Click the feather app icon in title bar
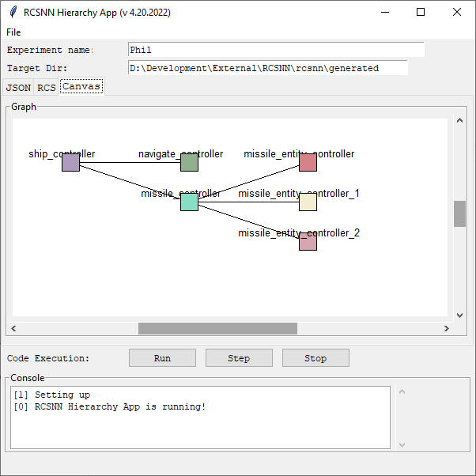This screenshot has height=476, width=476. coord(13,13)
